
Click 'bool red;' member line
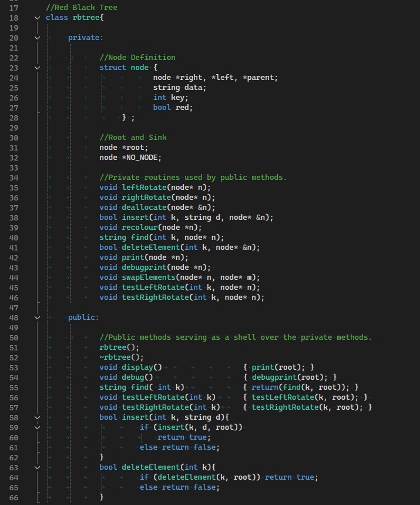tap(173, 107)
